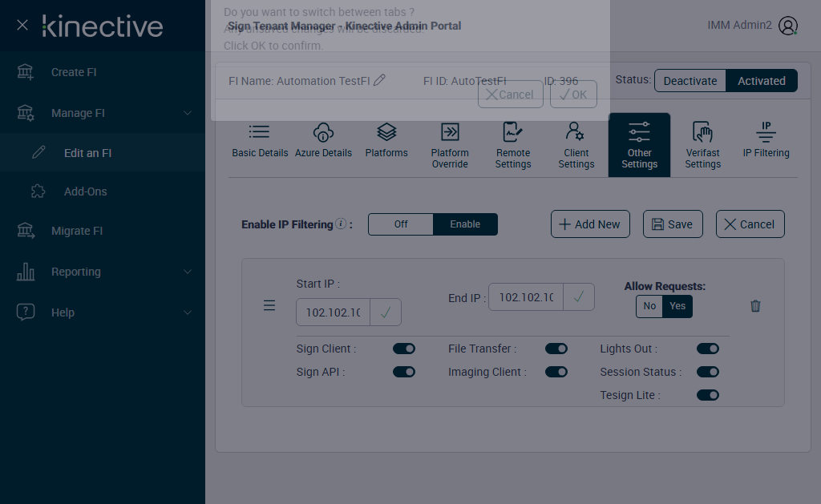Set Allow Requests to No
Viewport: 821px width, 504px height.
[649, 306]
